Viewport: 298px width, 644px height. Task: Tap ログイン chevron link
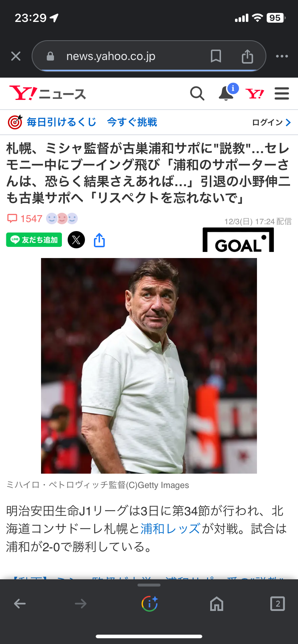271,123
